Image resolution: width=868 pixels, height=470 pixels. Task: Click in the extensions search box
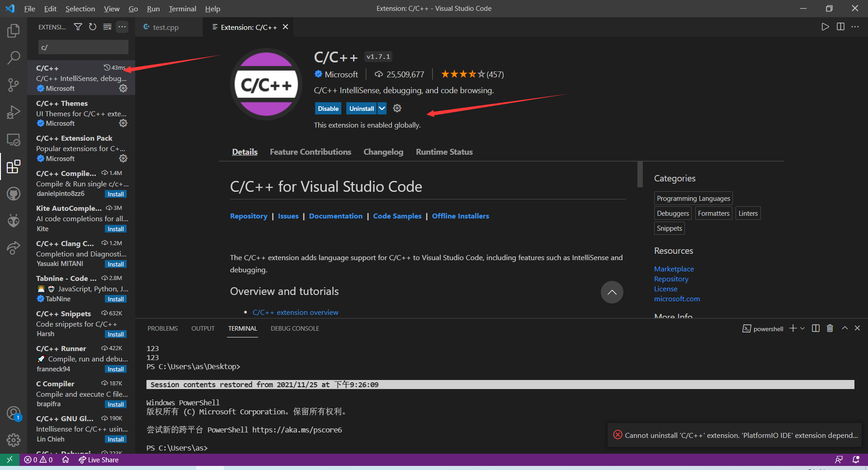pyautogui.click(x=83, y=47)
